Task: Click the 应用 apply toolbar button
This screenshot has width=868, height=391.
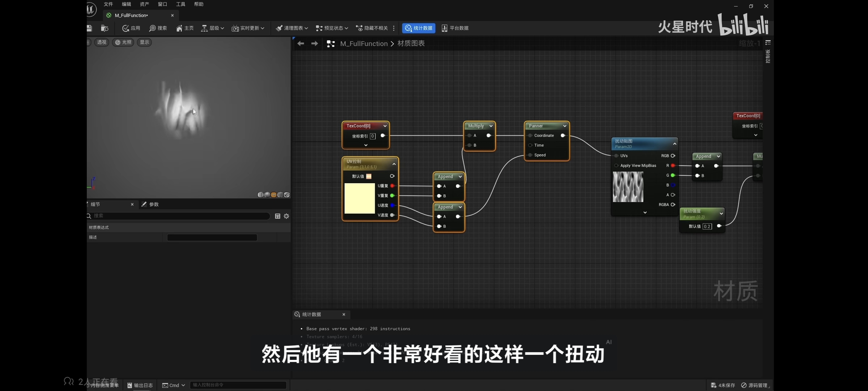Action: tap(131, 28)
